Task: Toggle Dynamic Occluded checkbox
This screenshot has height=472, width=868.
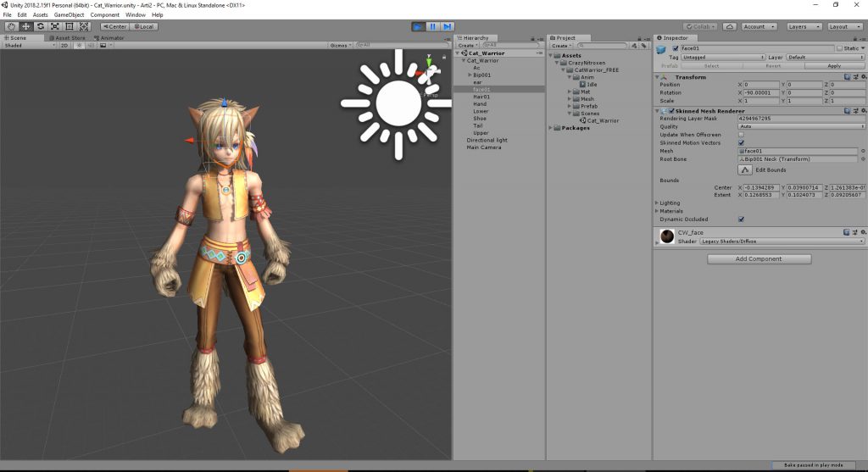Action: point(741,219)
